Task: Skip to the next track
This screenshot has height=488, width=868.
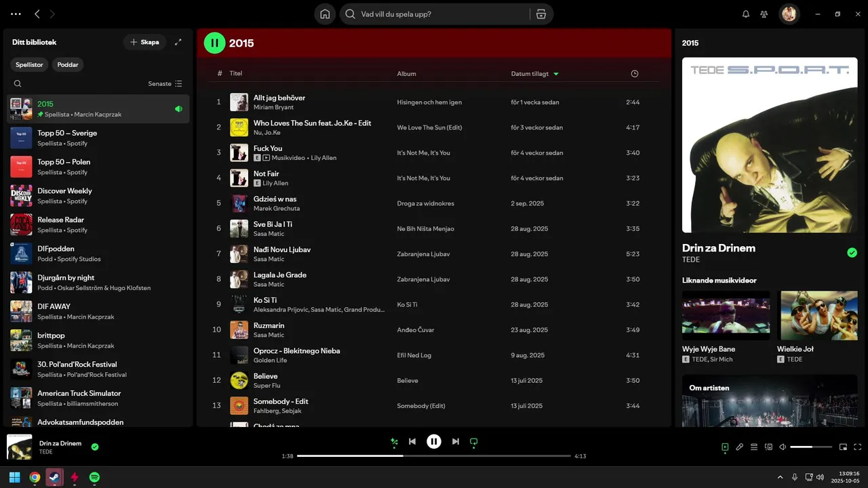Action: [x=456, y=442]
